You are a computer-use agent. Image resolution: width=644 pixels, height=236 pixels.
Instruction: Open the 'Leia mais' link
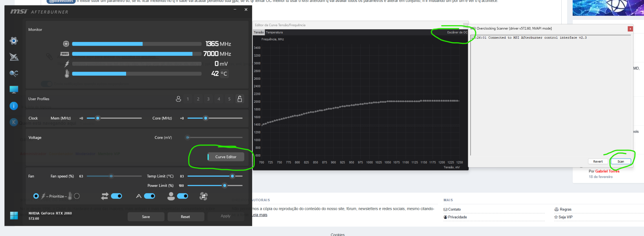pos(259,215)
